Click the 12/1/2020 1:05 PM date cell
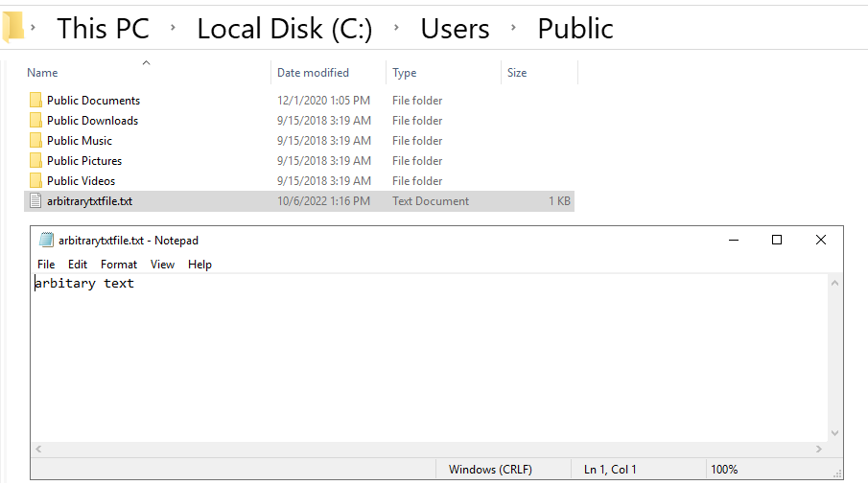This screenshot has width=868, height=485. [324, 100]
